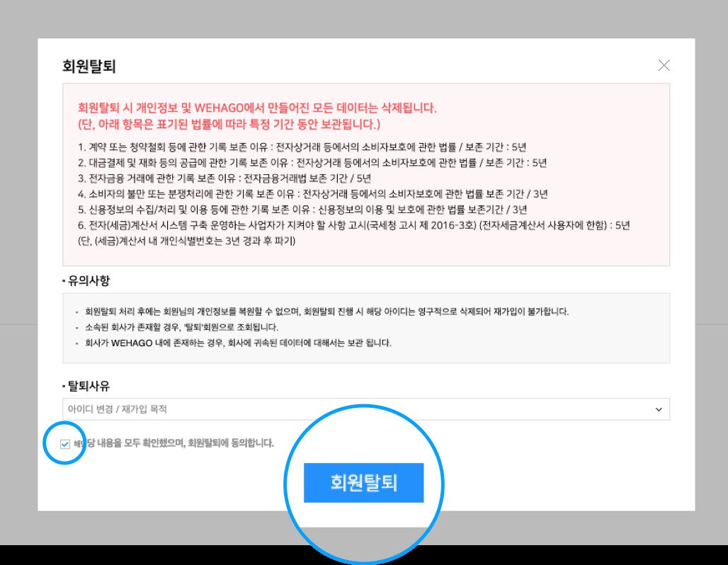Image resolution: width=728 pixels, height=565 pixels.
Task: Click item 5 about 신용정보의 수집/처리
Action: [302, 210]
